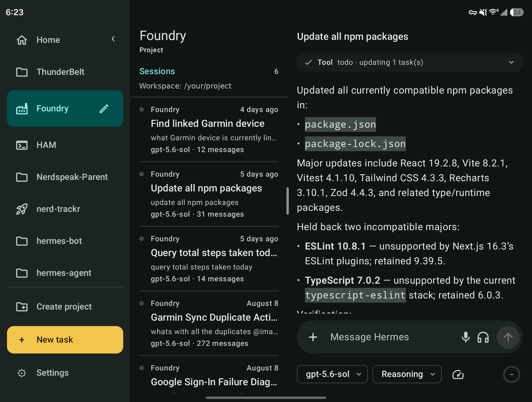532x402 pixels.
Task: Click ThunderBelt folder icon
Action: tap(22, 72)
